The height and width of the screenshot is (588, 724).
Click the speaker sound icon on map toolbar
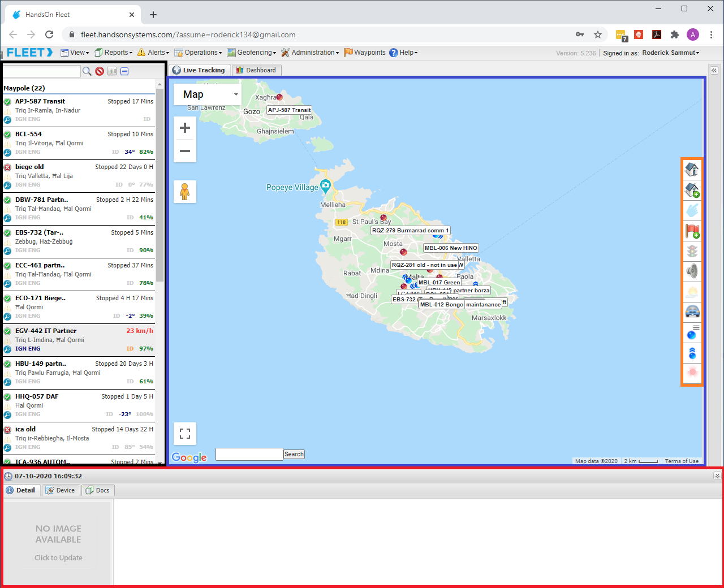click(x=692, y=271)
